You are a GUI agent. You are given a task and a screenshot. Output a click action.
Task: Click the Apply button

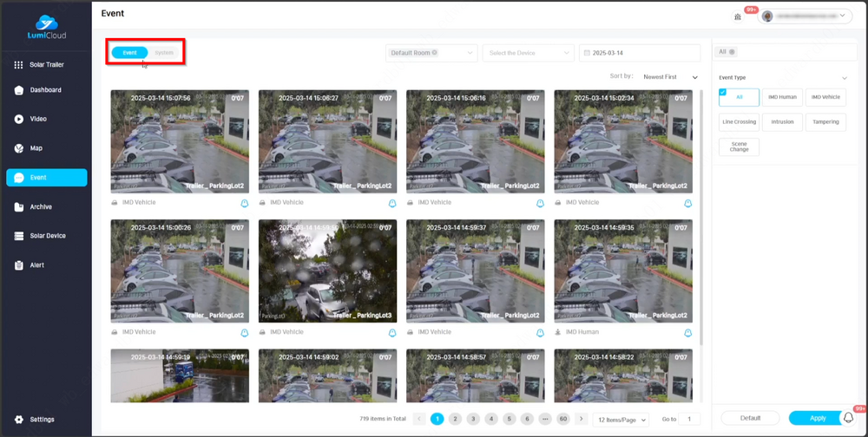coord(818,418)
